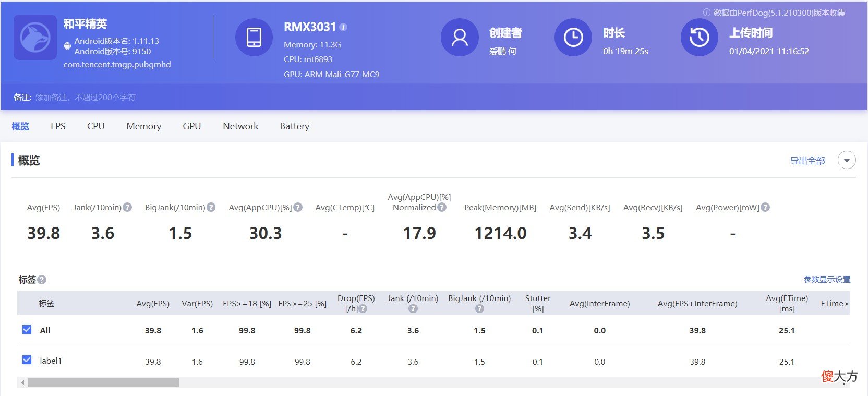Open help icon next to Avg(Power)[mW]
Screen dimensions: 868x396
coord(765,207)
